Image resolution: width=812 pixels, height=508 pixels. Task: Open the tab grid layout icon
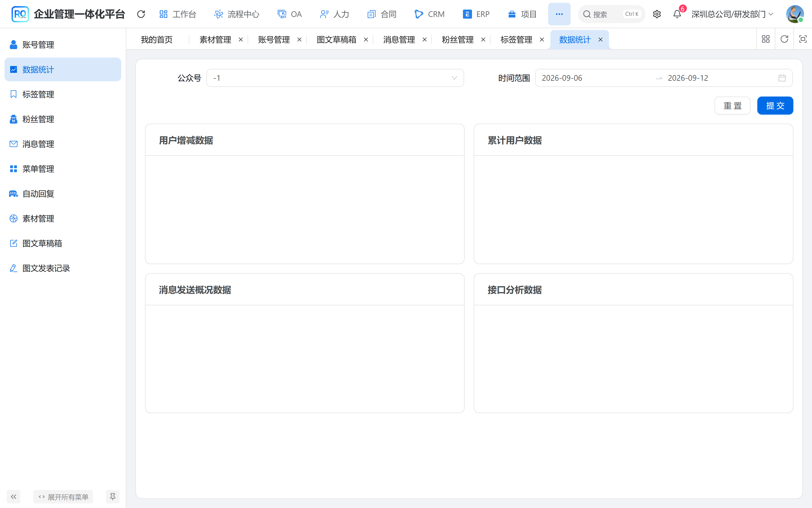(x=766, y=39)
